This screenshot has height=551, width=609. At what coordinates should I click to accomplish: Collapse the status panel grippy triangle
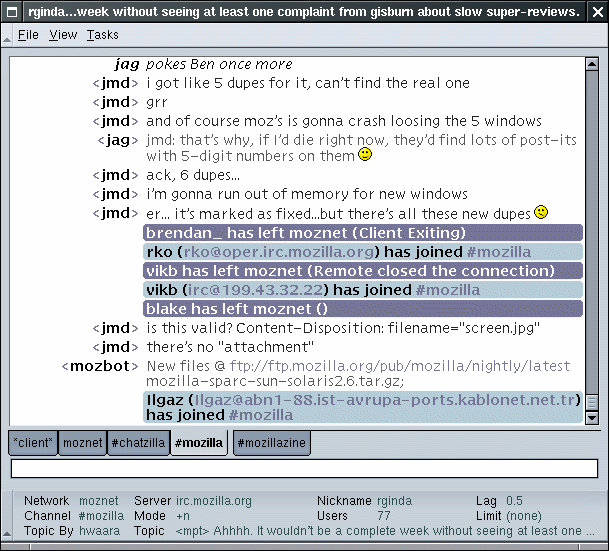[6, 534]
